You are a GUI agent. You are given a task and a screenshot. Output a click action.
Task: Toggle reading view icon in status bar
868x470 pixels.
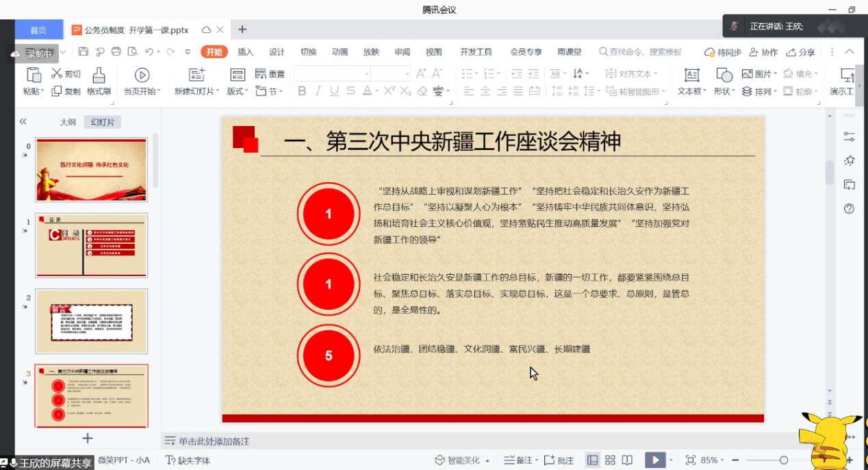point(627,460)
